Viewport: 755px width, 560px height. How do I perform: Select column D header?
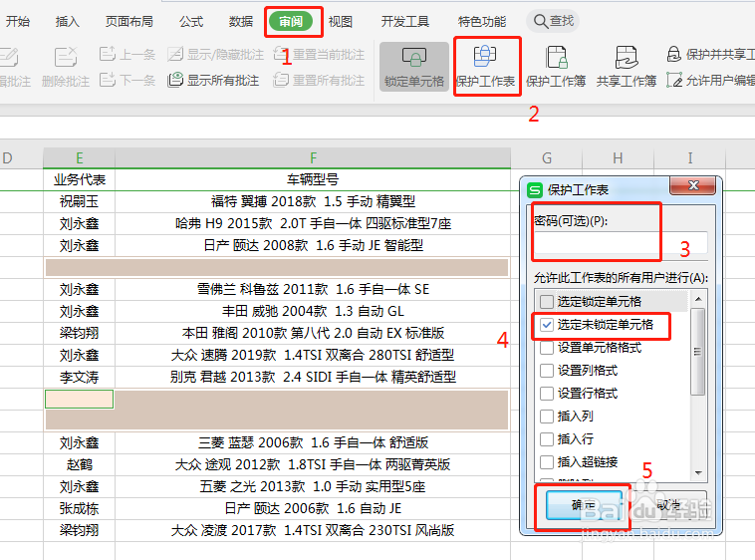click(x=19, y=158)
